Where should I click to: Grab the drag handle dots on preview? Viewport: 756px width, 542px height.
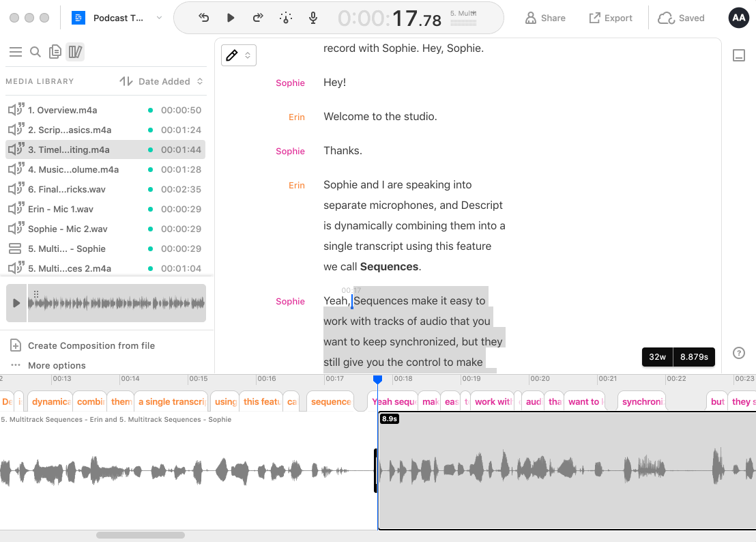36,293
